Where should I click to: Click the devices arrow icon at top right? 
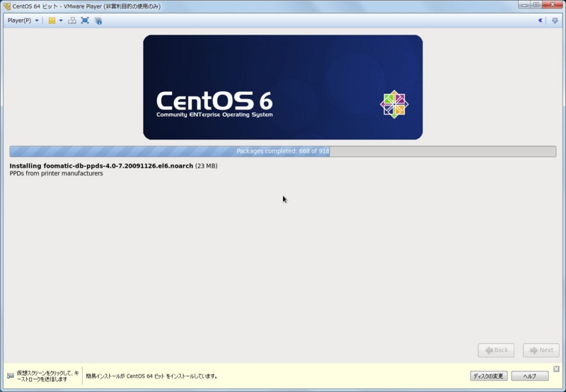tap(555, 21)
